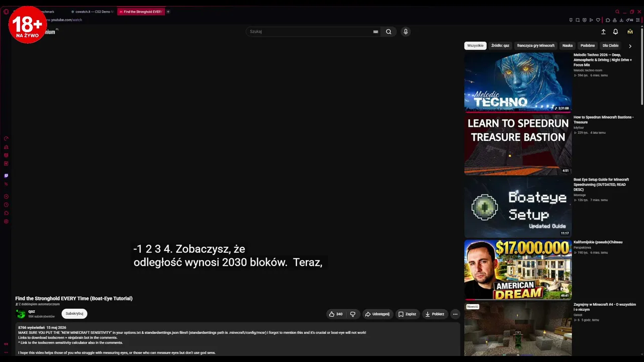
Task: Dislike the video
Action: [353, 314]
